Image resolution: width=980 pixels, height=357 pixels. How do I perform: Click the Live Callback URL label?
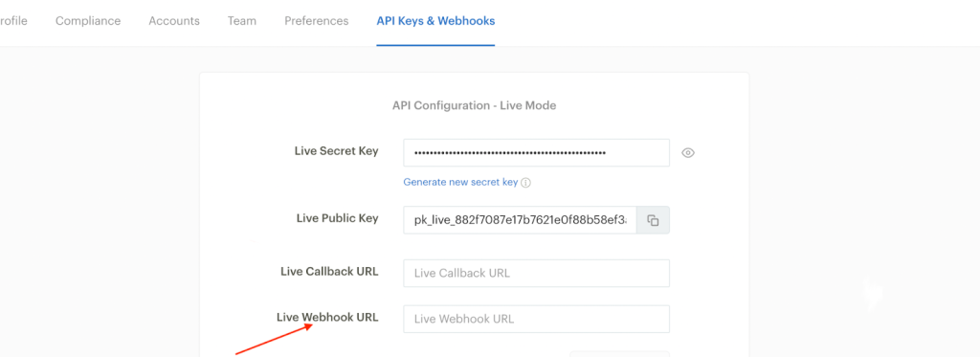click(329, 272)
